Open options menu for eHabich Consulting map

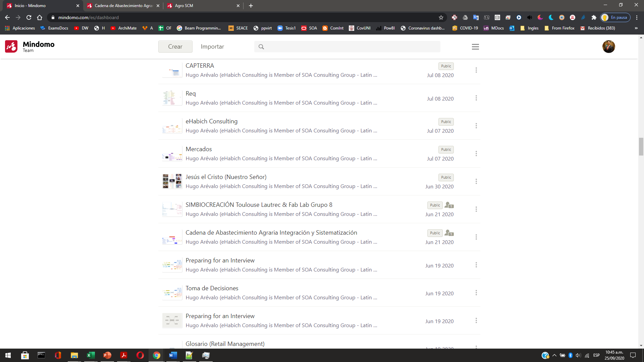point(476,126)
